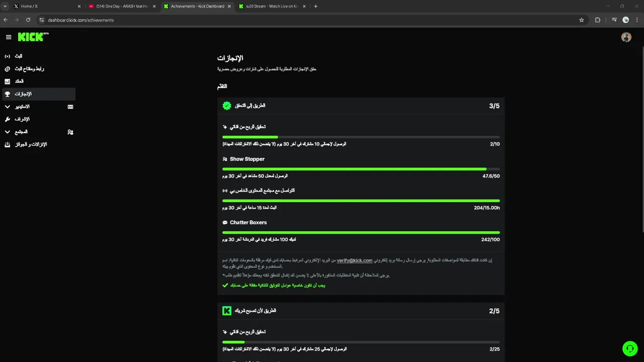Toggle the hamburger sidebar menu
The height and width of the screenshot is (362, 644).
click(x=9, y=37)
